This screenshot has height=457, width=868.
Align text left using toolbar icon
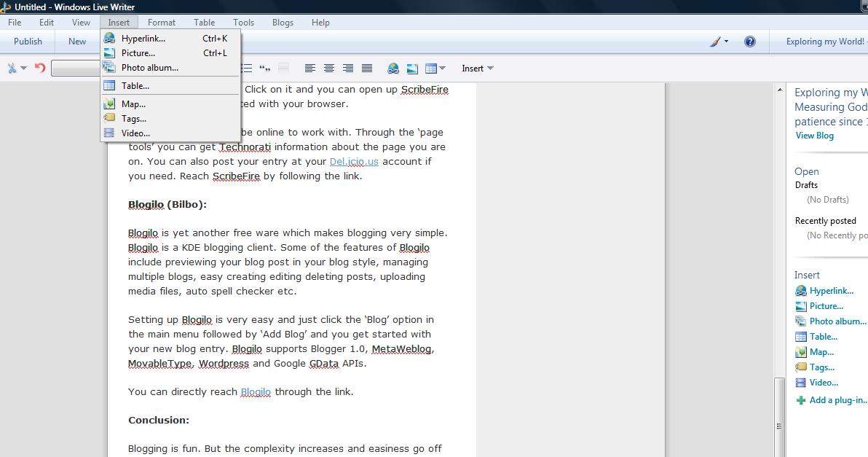310,69
